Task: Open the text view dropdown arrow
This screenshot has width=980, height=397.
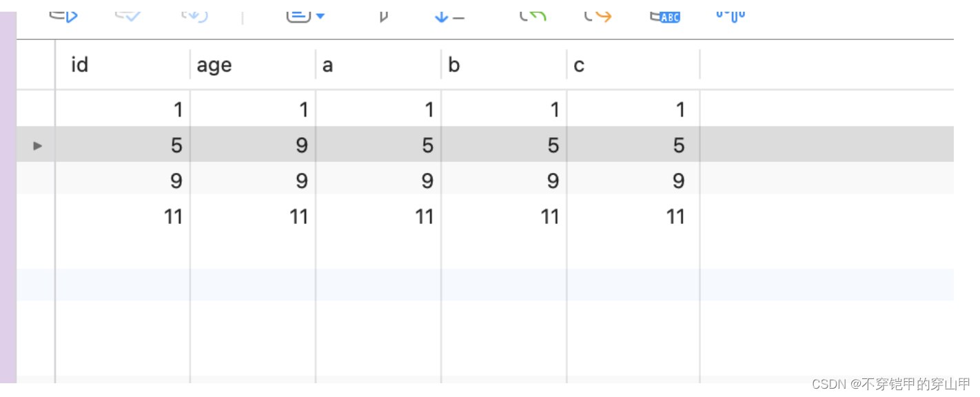Action: pyautogui.click(x=320, y=15)
